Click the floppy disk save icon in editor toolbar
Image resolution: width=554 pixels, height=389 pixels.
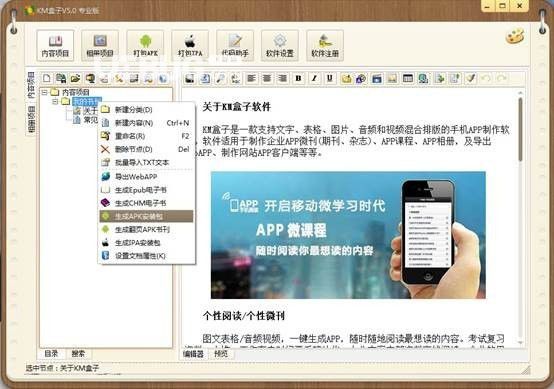pos(190,78)
